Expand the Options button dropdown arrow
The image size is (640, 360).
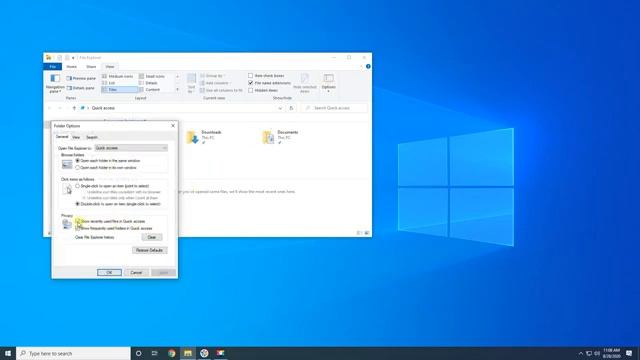point(329,91)
